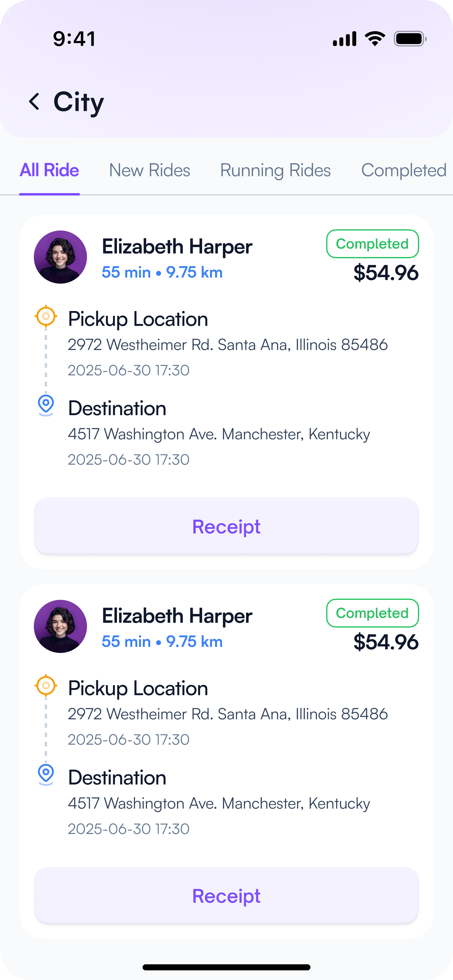453x980 pixels.
Task: Tap the Completed status badge on first ride
Action: pyautogui.click(x=372, y=244)
